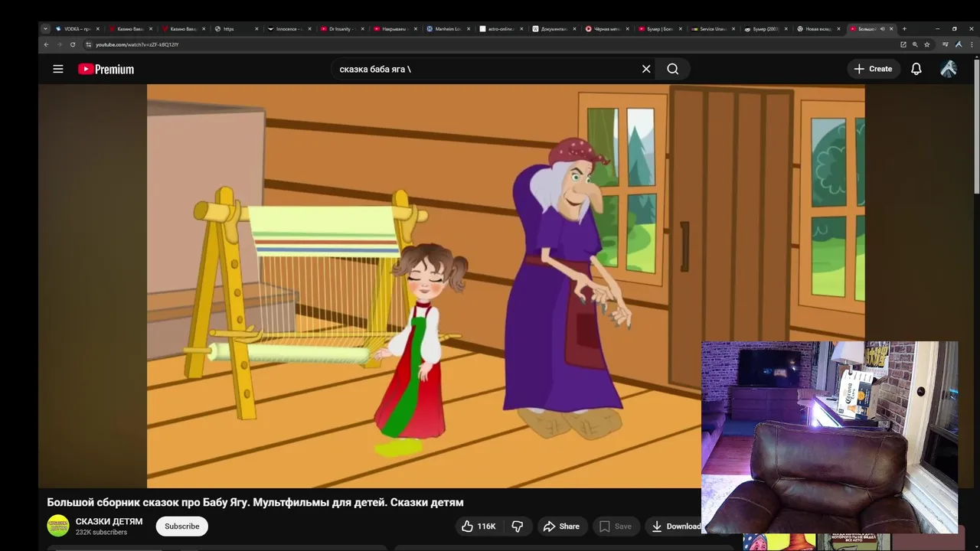
Task: Open the zoom magnifier in address bar
Action: point(915,44)
